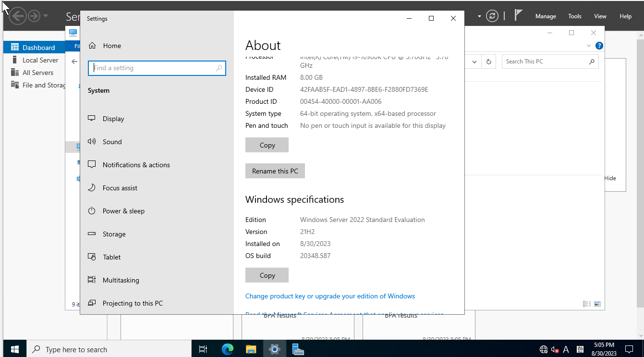Click File Explorer help question mark icon
This screenshot has width=644, height=357.
[x=599, y=46]
